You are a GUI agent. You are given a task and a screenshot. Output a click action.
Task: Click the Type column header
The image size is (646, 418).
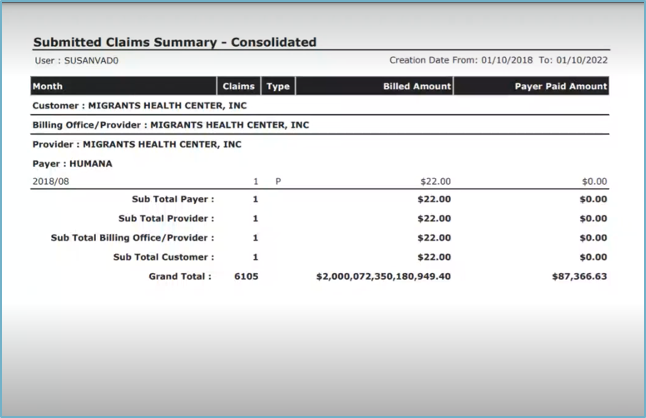tap(278, 86)
